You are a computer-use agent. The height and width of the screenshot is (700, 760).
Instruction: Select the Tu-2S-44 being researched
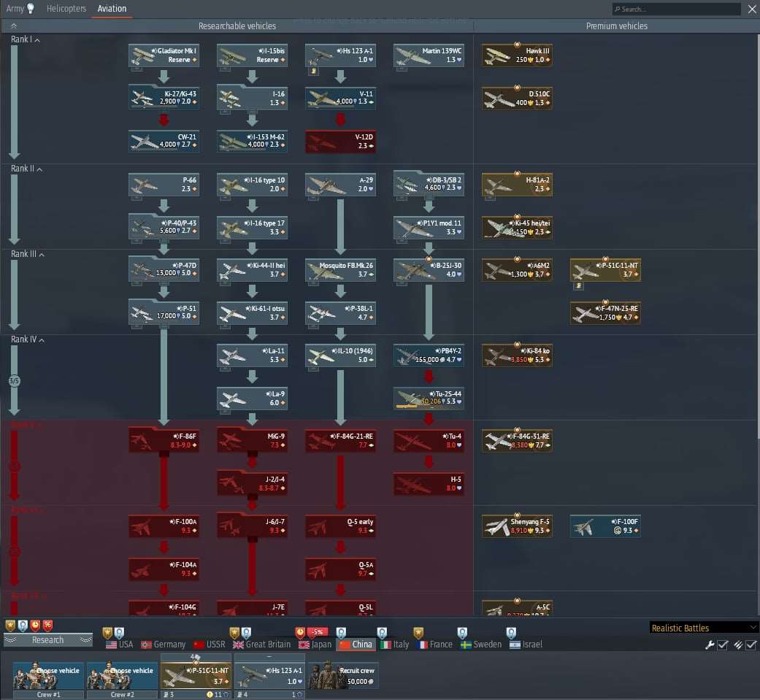point(429,398)
